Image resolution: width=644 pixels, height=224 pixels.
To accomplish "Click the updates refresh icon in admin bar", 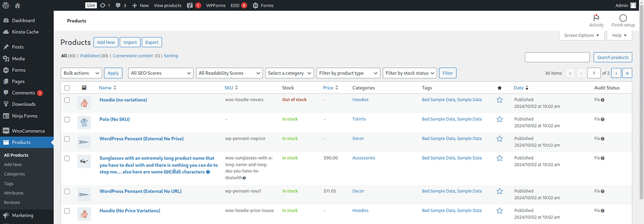I will 103,5.
